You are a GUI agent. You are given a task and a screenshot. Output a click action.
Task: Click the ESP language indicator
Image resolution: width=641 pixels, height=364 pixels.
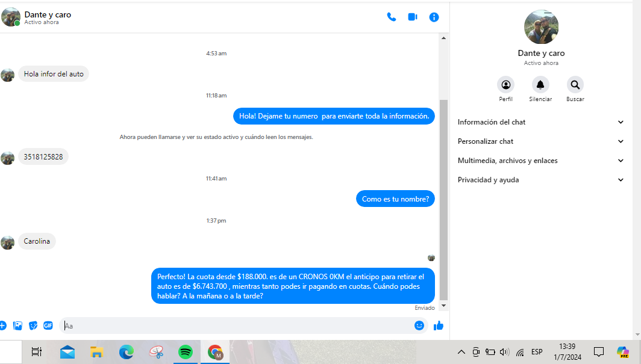coord(537,352)
